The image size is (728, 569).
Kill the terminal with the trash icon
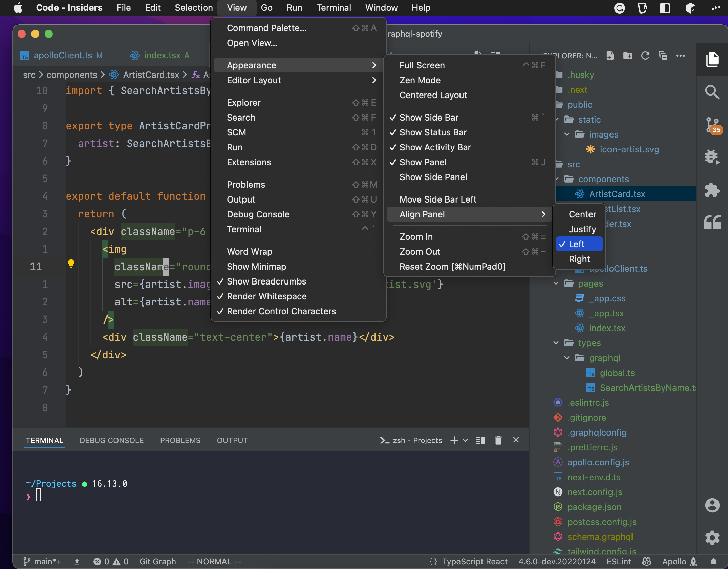click(498, 440)
